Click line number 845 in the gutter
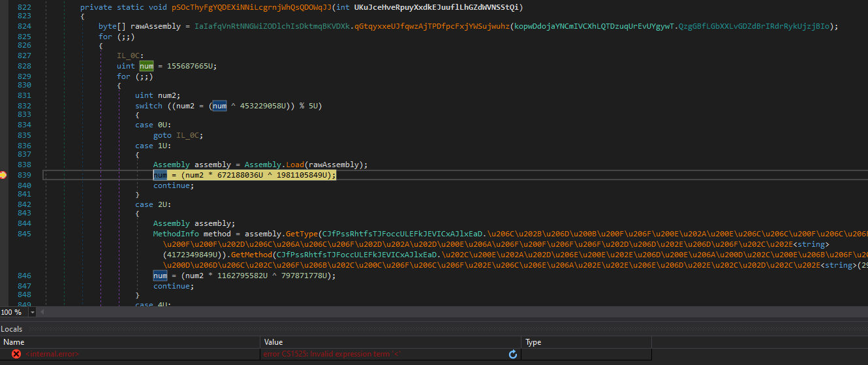Image resolution: width=868 pixels, height=365 pixels. pyautogui.click(x=25, y=234)
